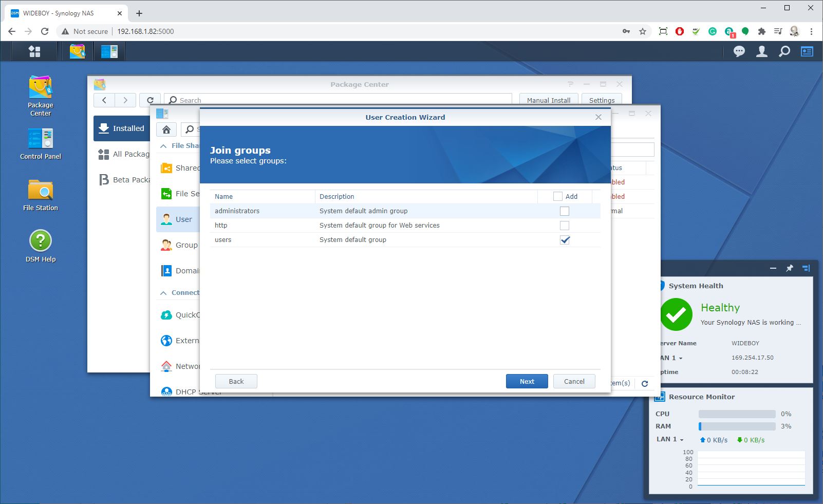This screenshot has height=504, width=823.
Task: Reload the browser page
Action: click(x=45, y=31)
